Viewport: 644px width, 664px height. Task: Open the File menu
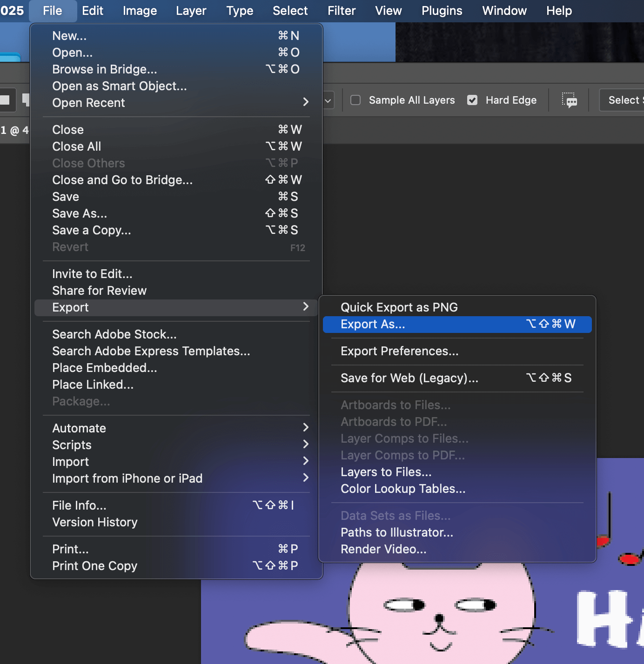[53, 11]
